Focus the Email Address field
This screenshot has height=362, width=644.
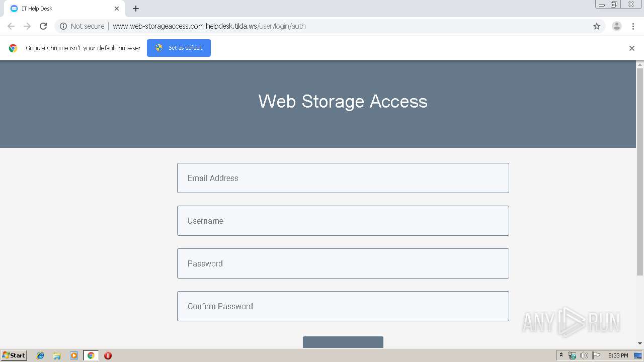click(343, 178)
